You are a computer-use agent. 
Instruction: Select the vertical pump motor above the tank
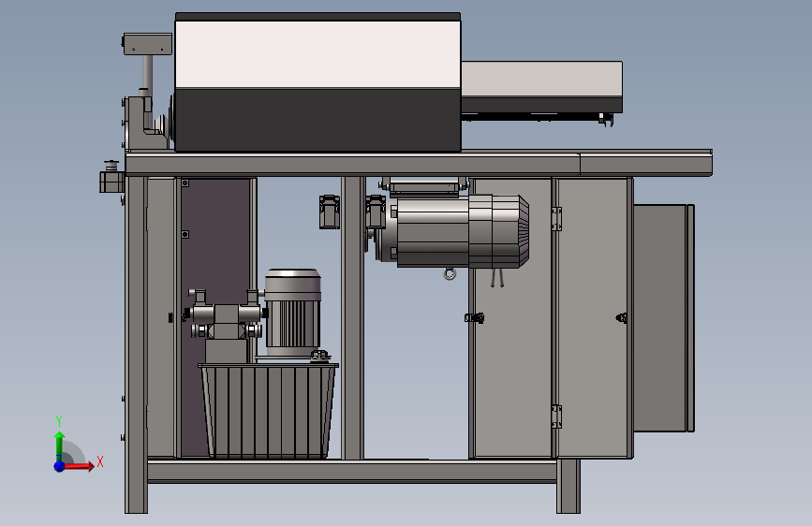point(292,313)
